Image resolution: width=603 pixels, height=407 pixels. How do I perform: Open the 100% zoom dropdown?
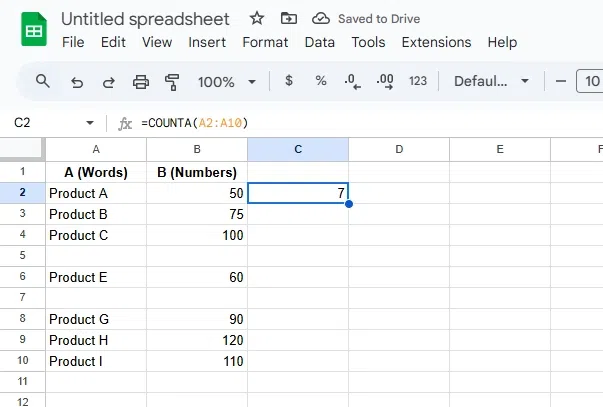coord(227,81)
